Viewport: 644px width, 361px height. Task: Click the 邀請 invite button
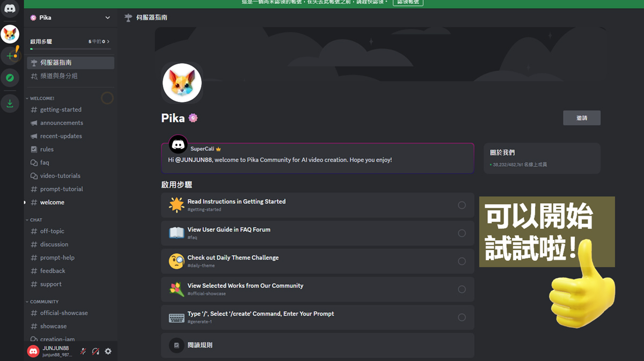pos(582,118)
